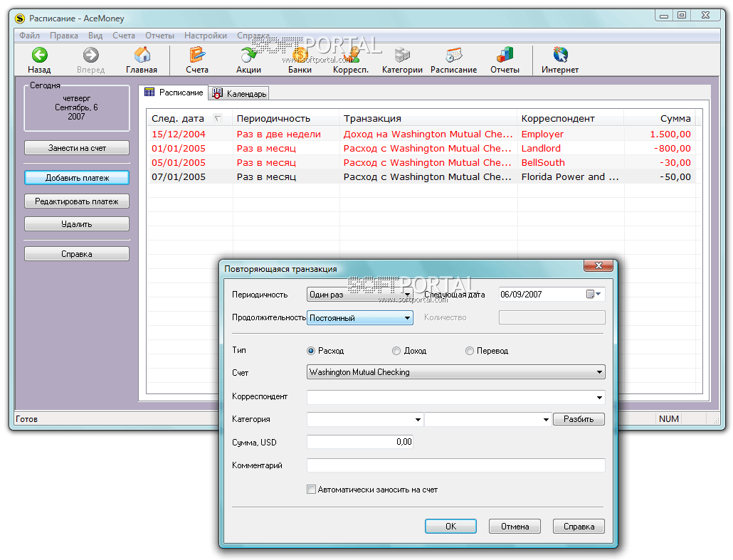Switch to the Календарь tab
This screenshot has height=560, width=733.
click(x=239, y=93)
